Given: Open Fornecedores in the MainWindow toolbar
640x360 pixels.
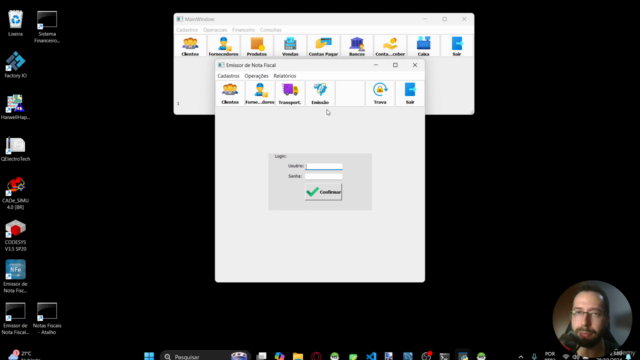Looking at the screenshot, I should pos(223,46).
